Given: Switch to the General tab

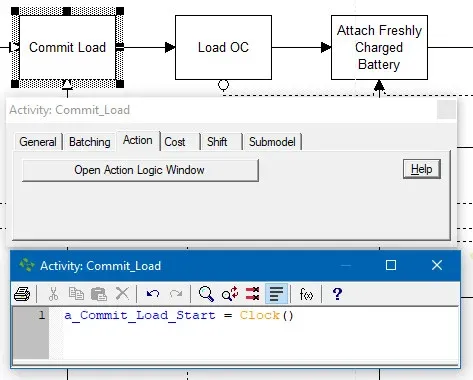Looking at the screenshot, I should tap(38, 142).
